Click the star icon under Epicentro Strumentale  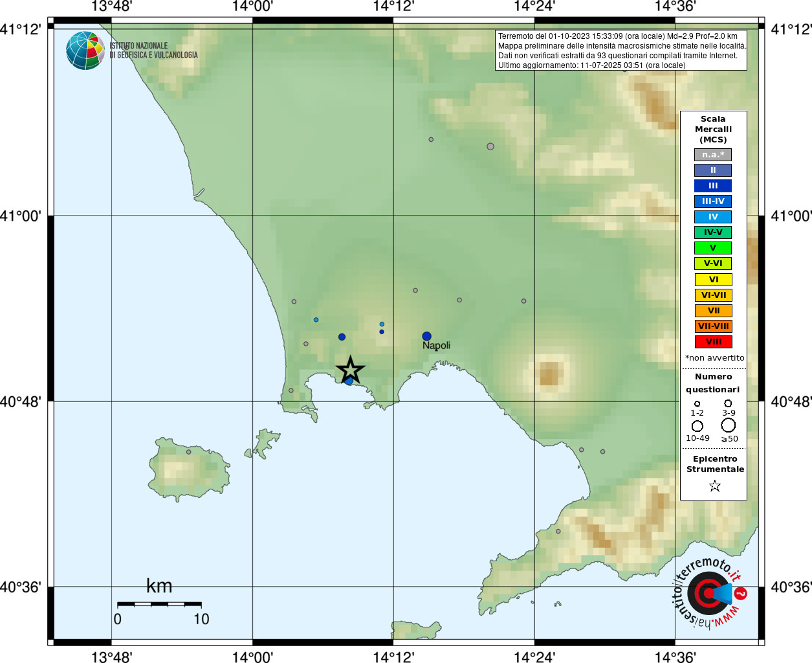pos(714,486)
